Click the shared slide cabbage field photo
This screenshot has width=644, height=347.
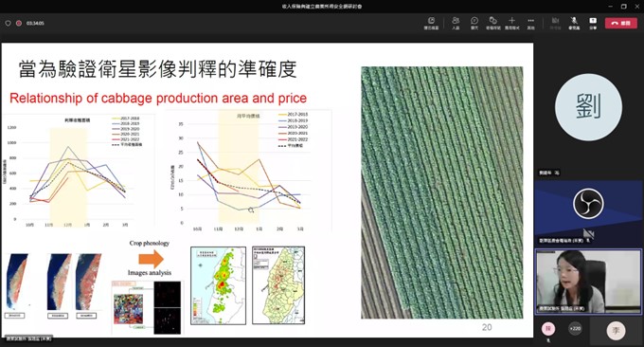pyautogui.click(x=442, y=192)
